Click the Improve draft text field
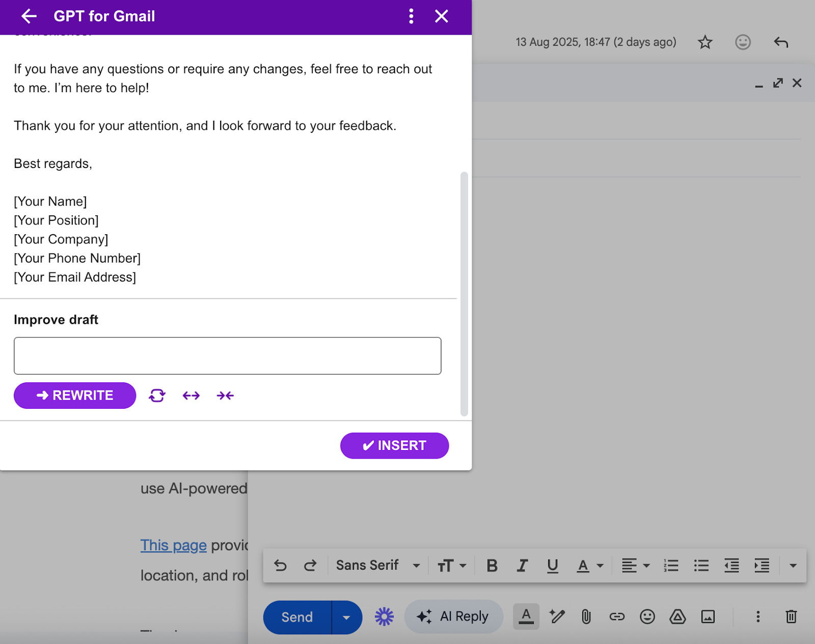This screenshot has height=644, width=815. (227, 356)
